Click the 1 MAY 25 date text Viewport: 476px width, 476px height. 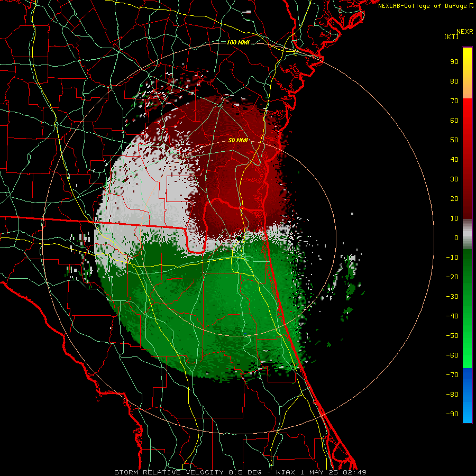pyautogui.click(x=319, y=472)
